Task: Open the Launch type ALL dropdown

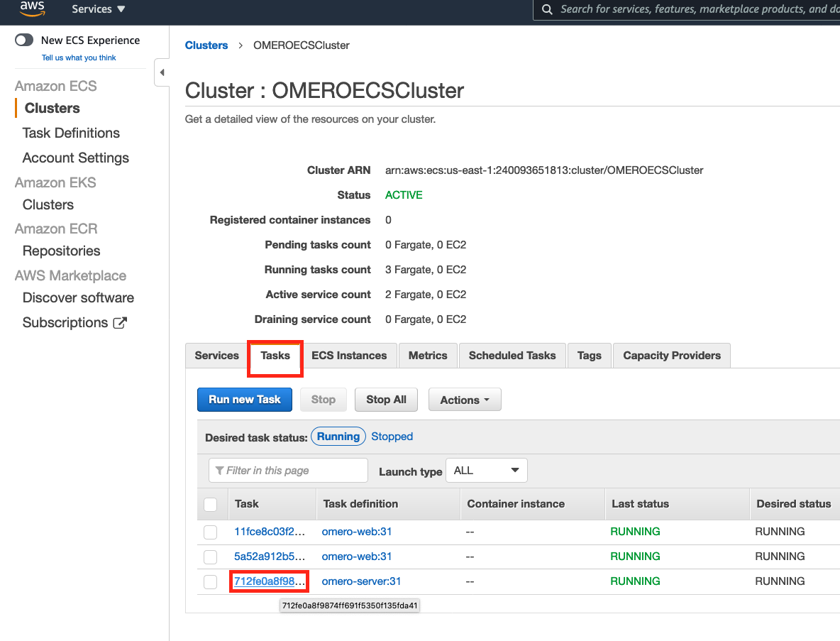Action: 487,471
